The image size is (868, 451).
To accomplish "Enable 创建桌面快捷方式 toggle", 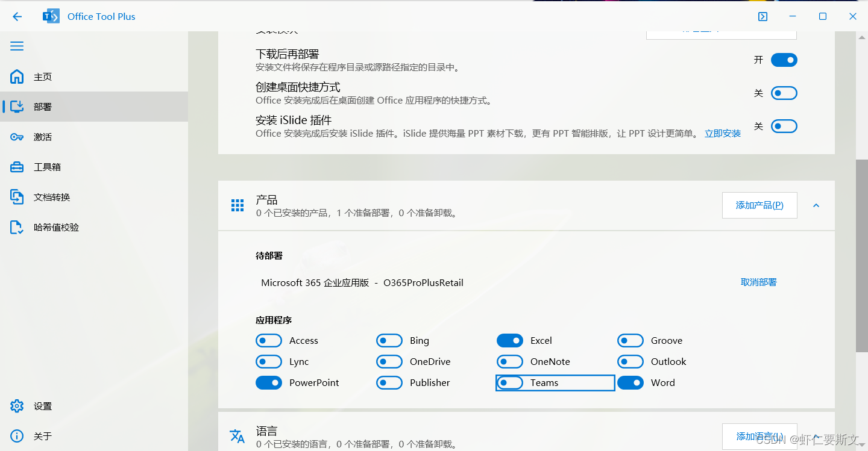I will click(784, 93).
